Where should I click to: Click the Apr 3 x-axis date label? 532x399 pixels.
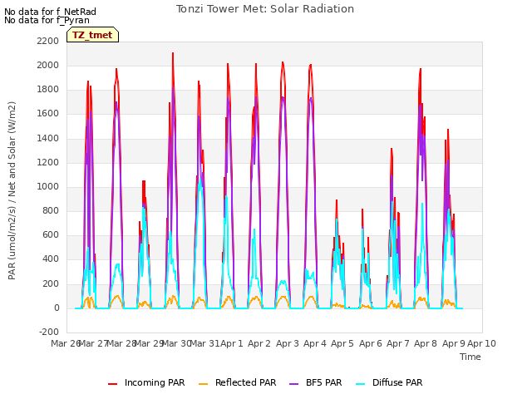pos(288,343)
